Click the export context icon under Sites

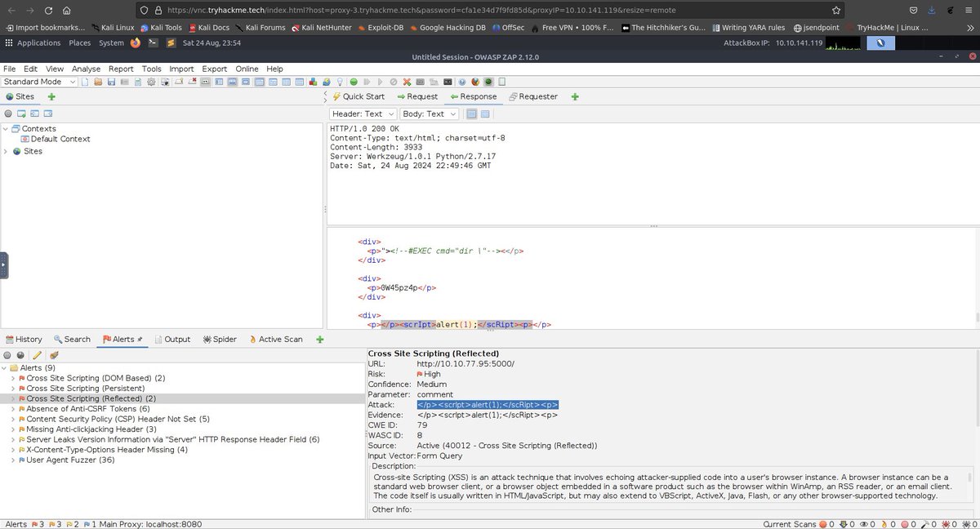point(50,113)
